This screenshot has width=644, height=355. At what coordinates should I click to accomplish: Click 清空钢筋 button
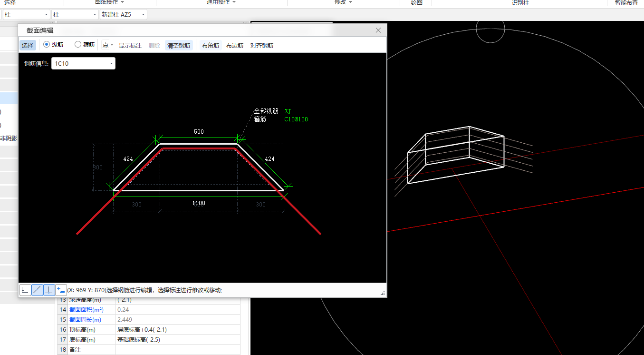pos(179,45)
